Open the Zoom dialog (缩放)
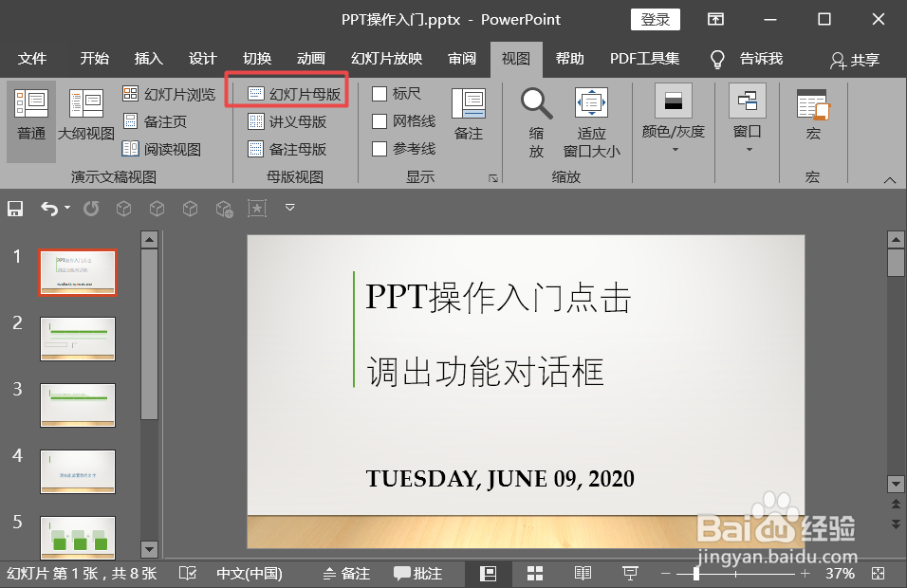This screenshot has height=588, width=907. (x=536, y=122)
